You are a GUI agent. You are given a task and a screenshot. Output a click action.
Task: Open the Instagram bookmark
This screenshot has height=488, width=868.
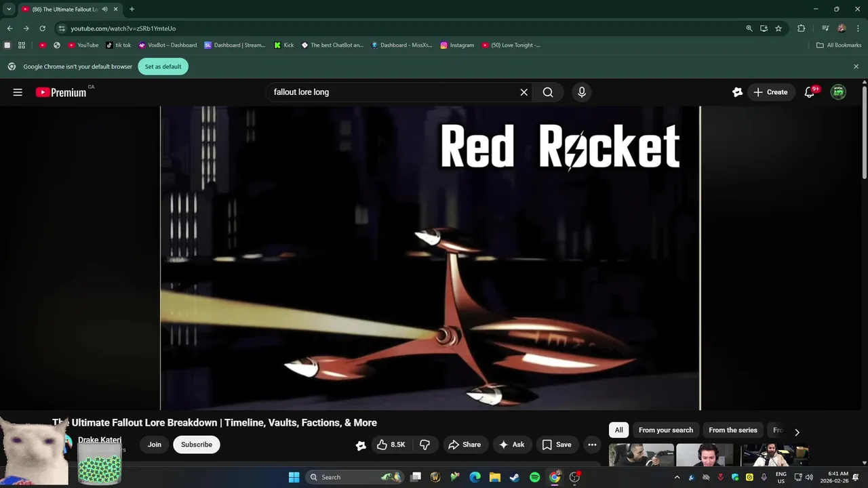pyautogui.click(x=457, y=45)
